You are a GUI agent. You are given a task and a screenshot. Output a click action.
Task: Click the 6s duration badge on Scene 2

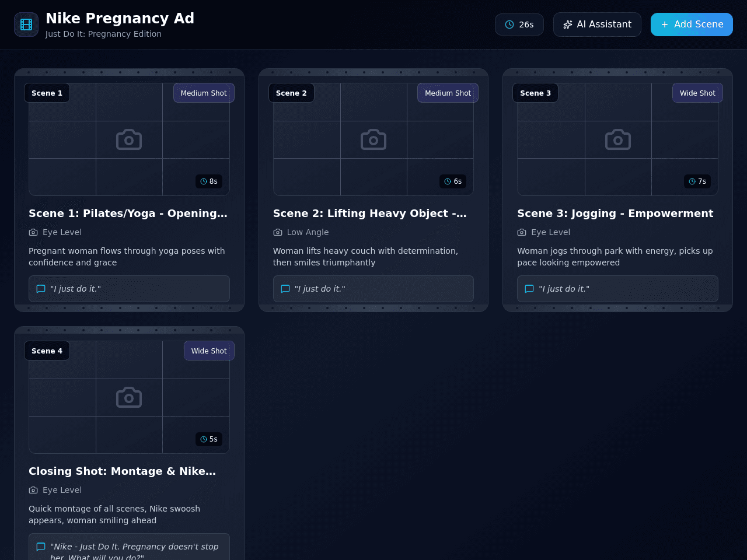tap(453, 181)
